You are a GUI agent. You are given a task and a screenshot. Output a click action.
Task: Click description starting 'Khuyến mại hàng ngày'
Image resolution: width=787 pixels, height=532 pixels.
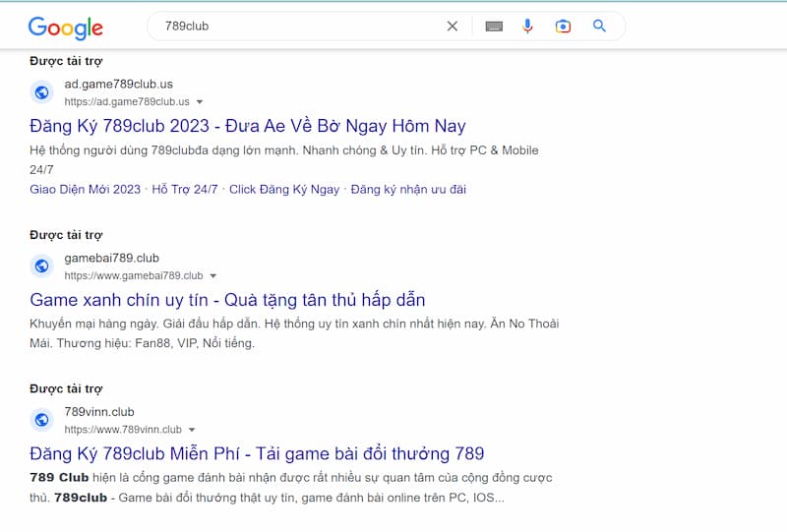click(x=294, y=333)
